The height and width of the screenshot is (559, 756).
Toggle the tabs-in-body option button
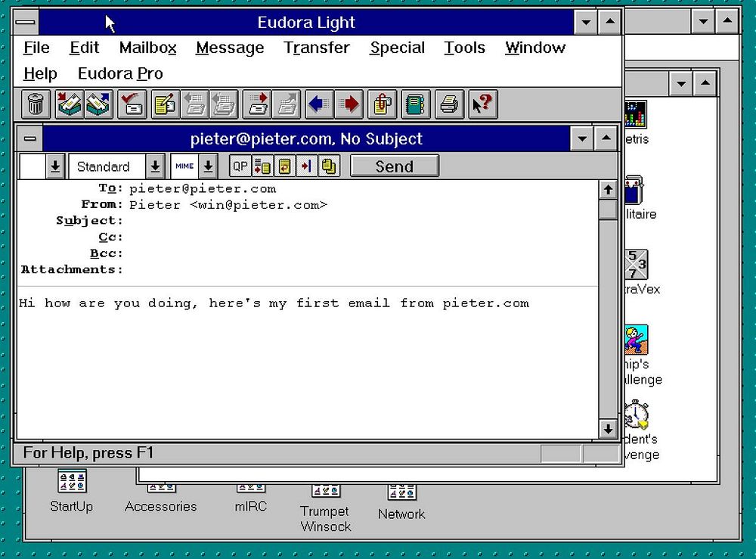307,166
